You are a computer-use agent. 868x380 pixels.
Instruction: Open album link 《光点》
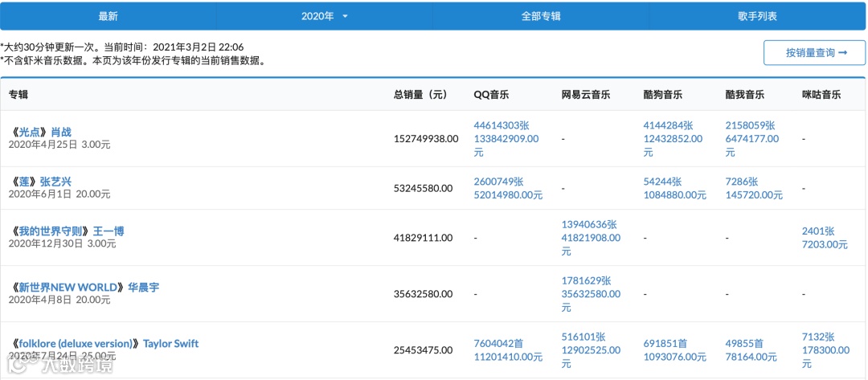(x=29, y=133)
